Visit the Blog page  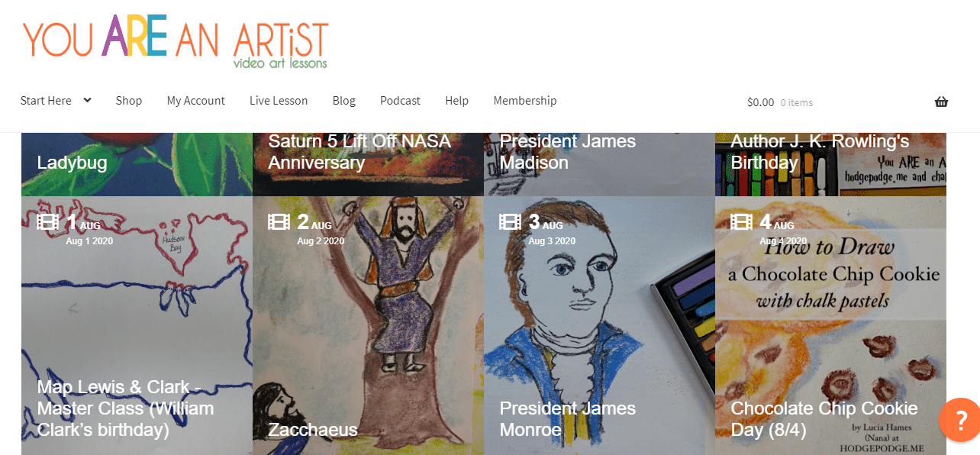344,101
